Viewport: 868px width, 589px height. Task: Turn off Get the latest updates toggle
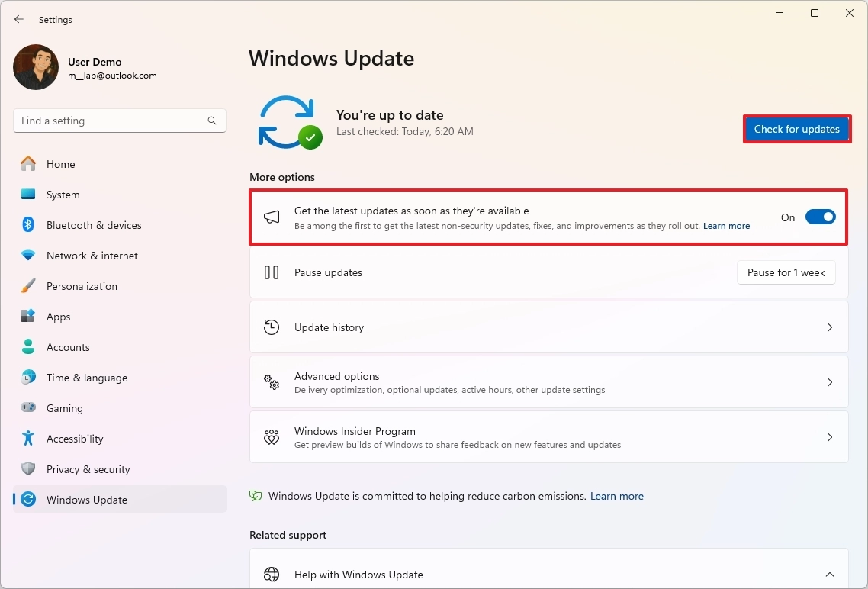pyautogui.click(x=821, y=217)
